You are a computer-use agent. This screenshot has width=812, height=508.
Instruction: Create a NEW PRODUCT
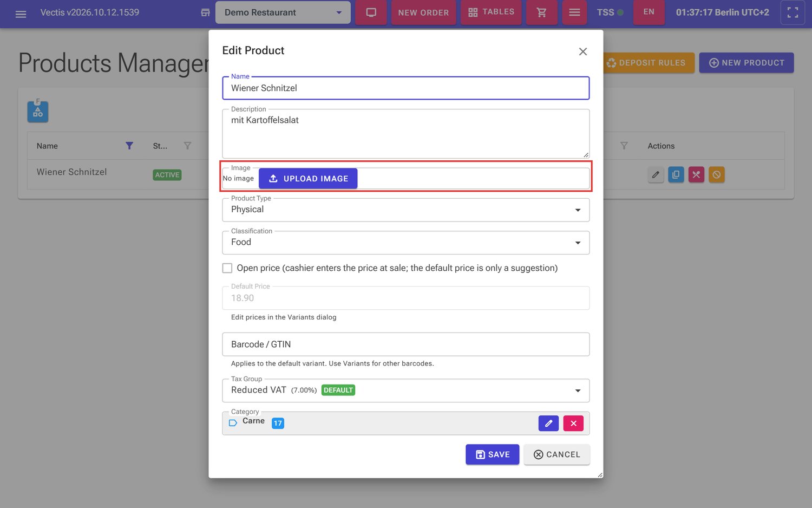tap(746, 63)
